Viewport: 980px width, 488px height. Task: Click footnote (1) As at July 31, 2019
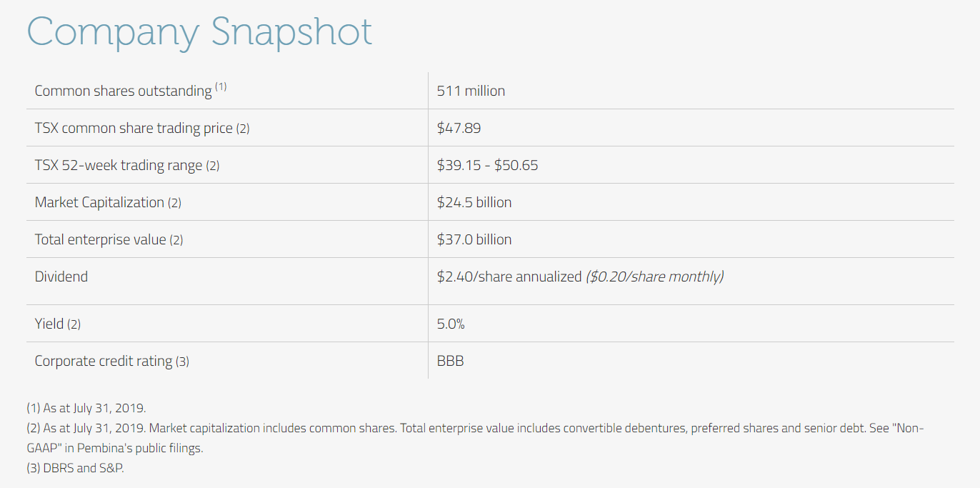click(86, 409)
